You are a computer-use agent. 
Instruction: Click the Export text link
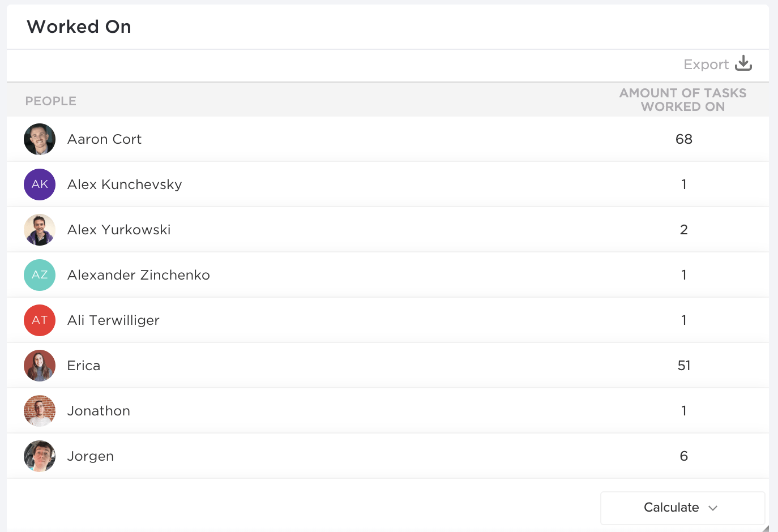tap(706, 65)
